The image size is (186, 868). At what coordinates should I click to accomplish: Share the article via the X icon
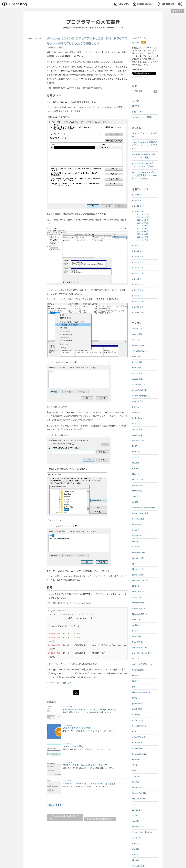click(x=76, y=692)
